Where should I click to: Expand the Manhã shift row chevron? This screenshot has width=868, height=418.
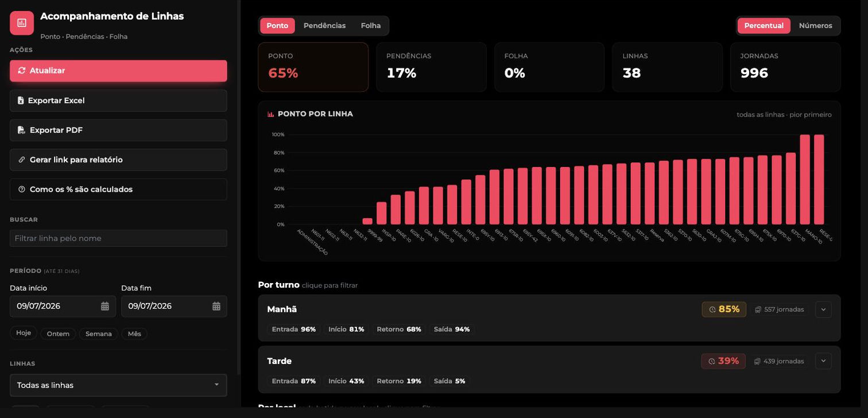click(823, 309)
